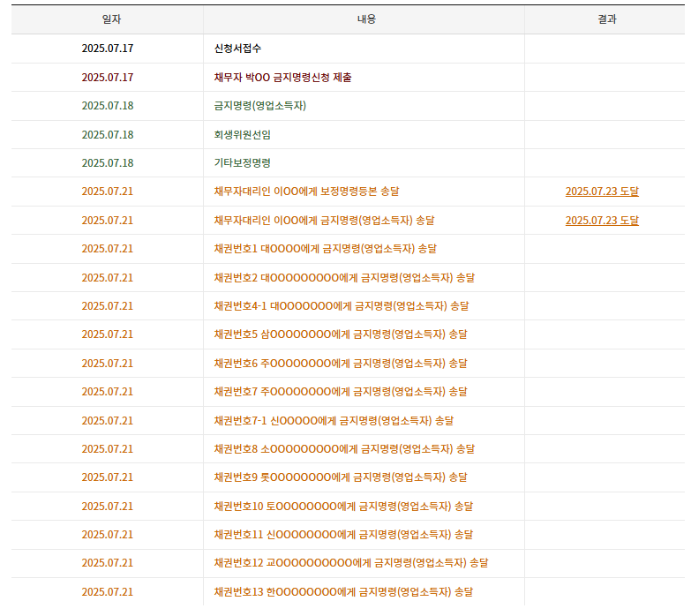Select the 회생위원선임 entry

click(x=243, y=134)
